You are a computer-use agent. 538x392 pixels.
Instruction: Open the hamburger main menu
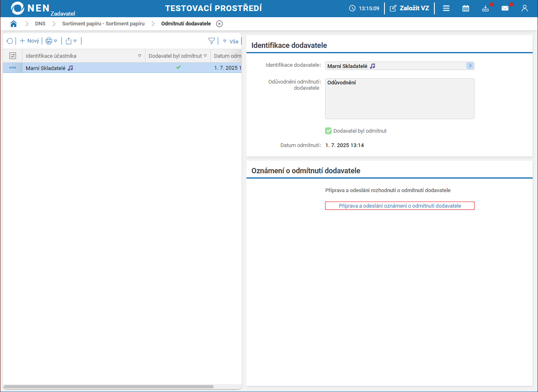[446, 8]
